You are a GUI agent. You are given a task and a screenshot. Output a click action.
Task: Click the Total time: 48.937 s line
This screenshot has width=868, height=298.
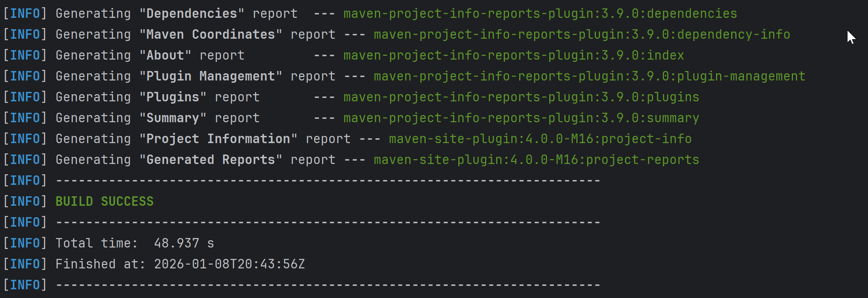135,243
